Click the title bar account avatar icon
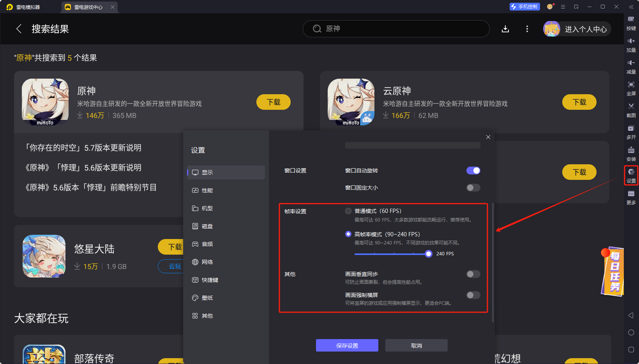The image size is (639, 364). tap(550, 7)
